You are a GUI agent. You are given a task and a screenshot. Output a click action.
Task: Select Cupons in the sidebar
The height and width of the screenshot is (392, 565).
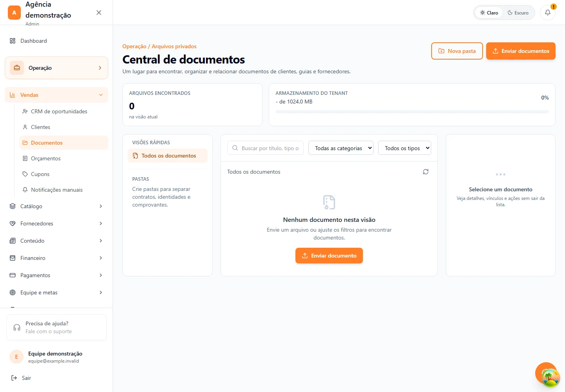(x=64, y=174)
